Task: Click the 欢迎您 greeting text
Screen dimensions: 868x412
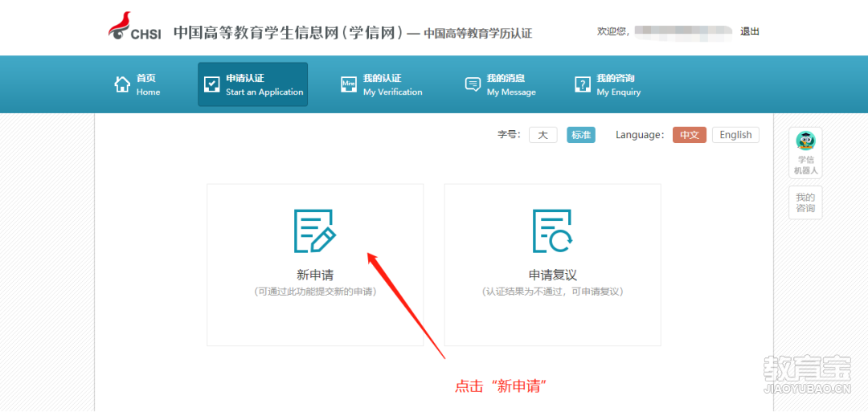Action: tap(612, 31)
